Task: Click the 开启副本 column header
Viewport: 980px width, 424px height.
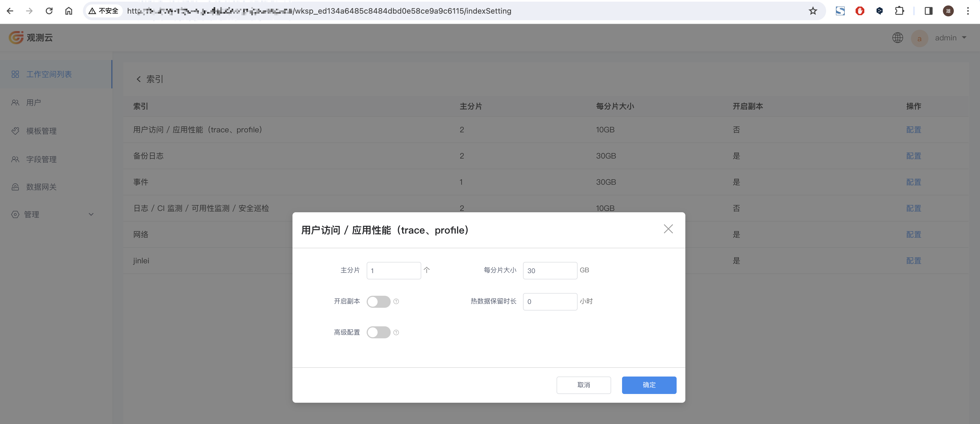Action: click(x=748, y=107)
